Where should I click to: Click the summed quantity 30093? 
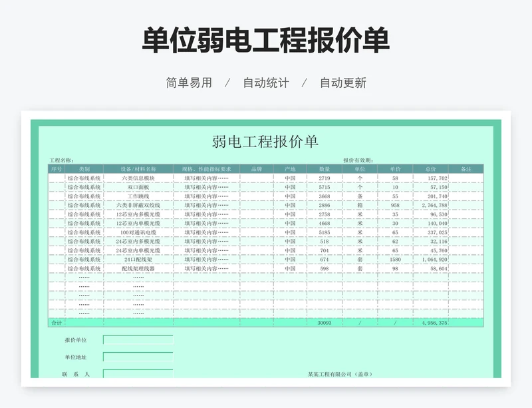(x=325, y=323)
